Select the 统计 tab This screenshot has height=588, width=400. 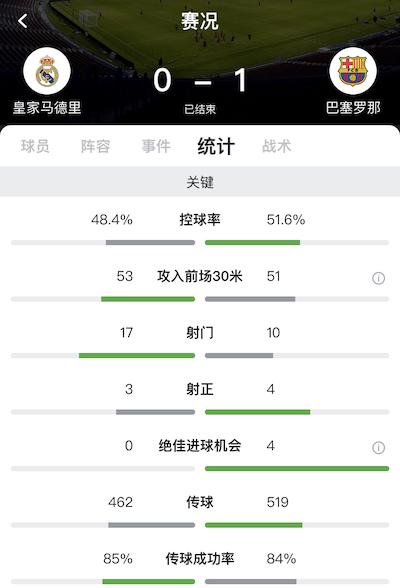(216, 146)
